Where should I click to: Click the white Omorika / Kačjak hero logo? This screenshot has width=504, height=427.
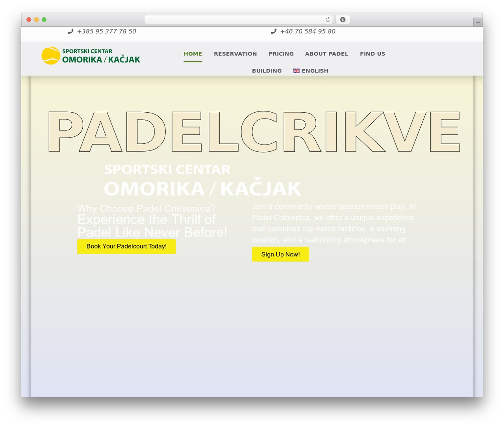(x=202, y=180)
